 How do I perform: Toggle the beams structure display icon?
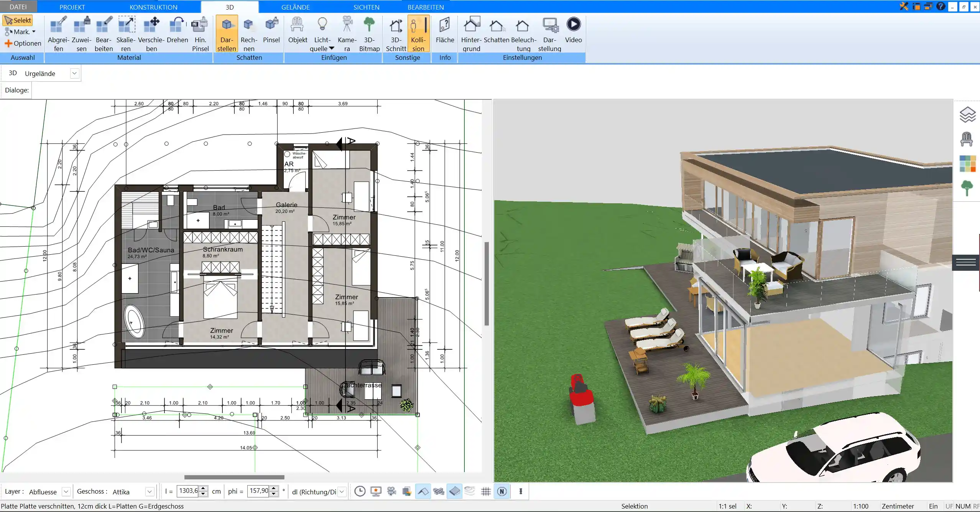pos(439,491)
